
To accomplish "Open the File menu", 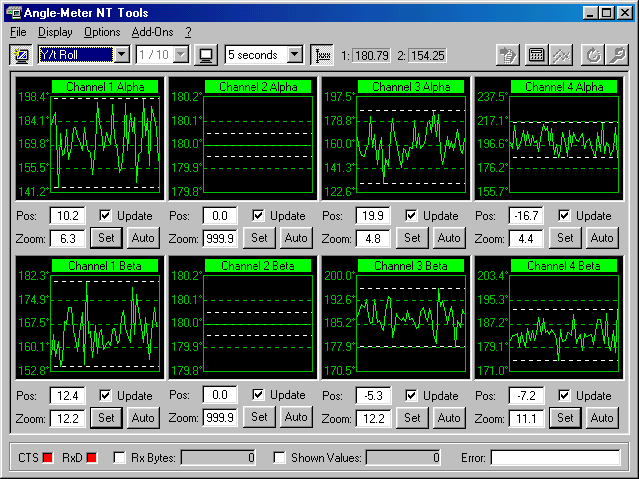I will click(18, 32).
